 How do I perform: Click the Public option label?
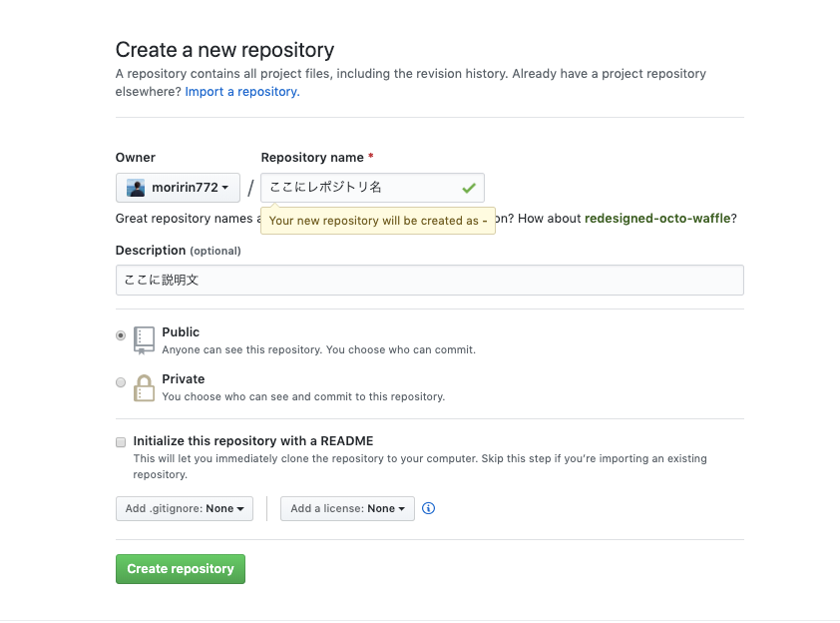click(181, 332)
